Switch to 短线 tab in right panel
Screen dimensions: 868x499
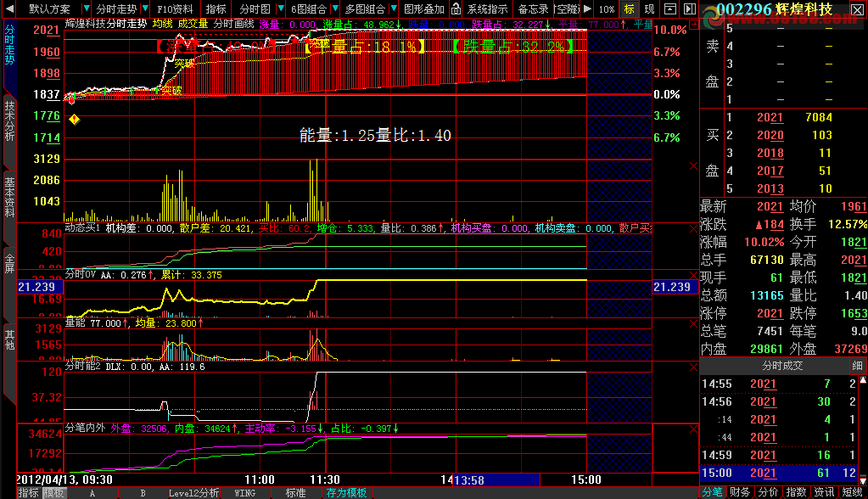tap(852, 492)
